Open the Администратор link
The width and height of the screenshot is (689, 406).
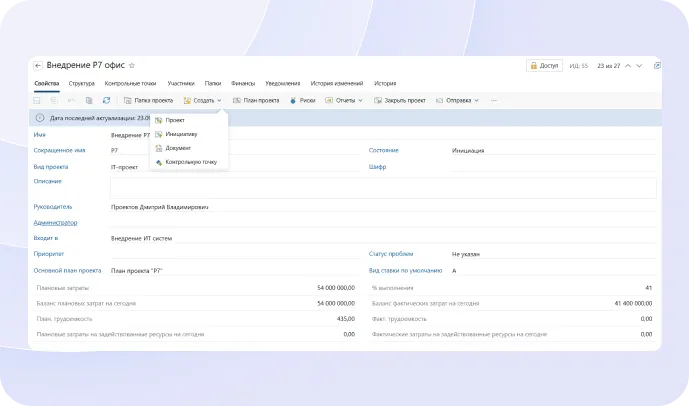[x=55, y=222]
